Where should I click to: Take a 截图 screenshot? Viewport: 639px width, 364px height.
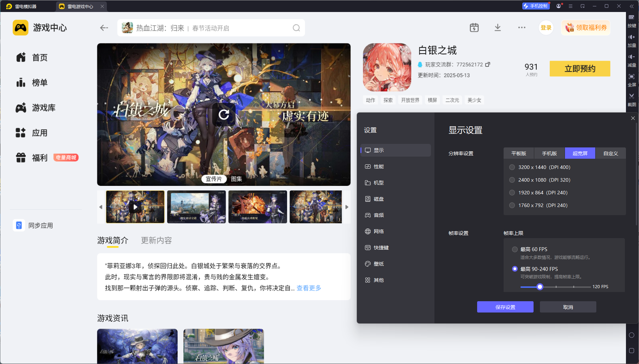click(x=632, y=100)
